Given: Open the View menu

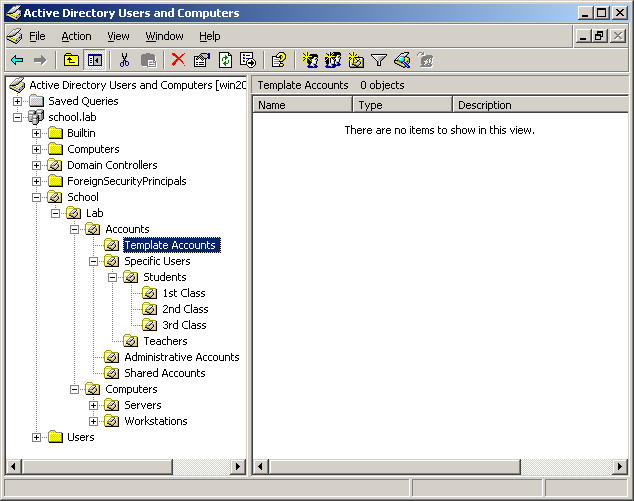Looking at the screenshot, I should point(118,36).
